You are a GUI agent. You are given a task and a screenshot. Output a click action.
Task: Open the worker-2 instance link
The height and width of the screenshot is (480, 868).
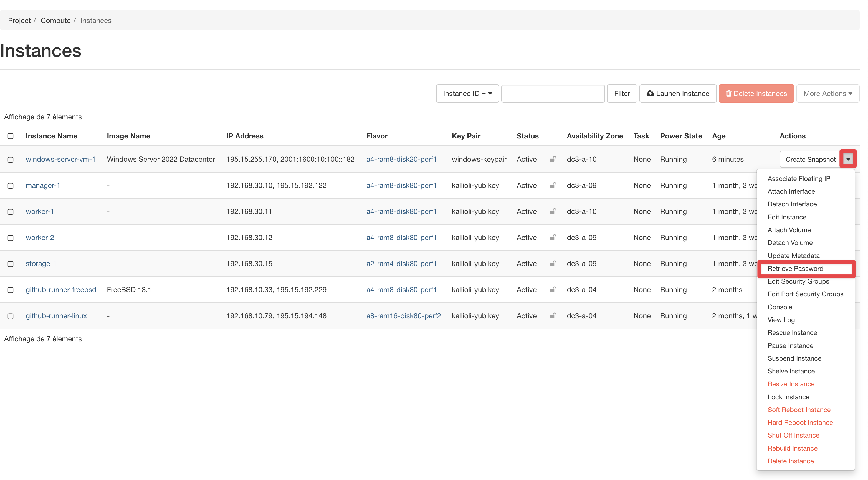point(40,237)
